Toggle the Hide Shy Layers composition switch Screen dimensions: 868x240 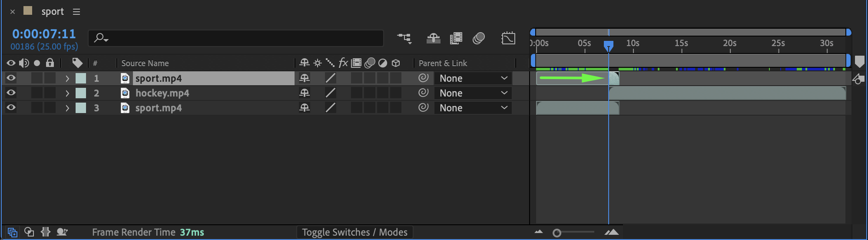433,39
